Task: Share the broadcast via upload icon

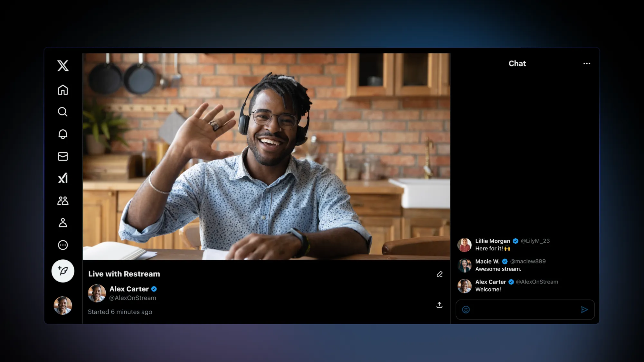Action: point(439,305)
